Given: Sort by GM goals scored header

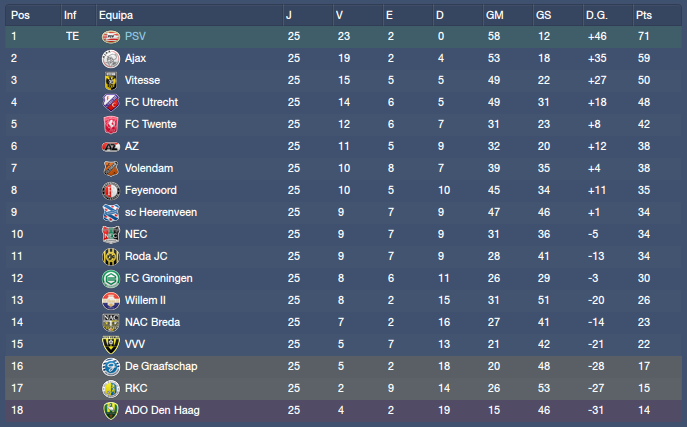Looking at the screenshot, I should pos(495,15).
